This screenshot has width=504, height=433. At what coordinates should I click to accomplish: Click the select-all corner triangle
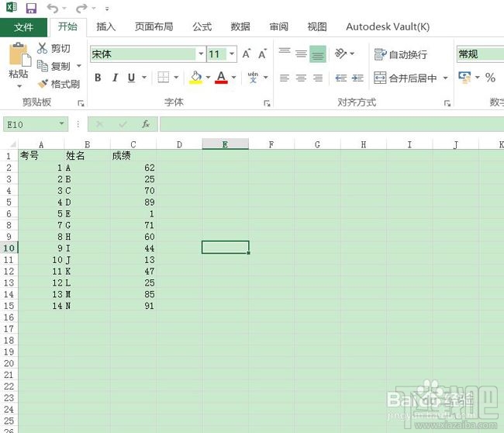point(12,144)
